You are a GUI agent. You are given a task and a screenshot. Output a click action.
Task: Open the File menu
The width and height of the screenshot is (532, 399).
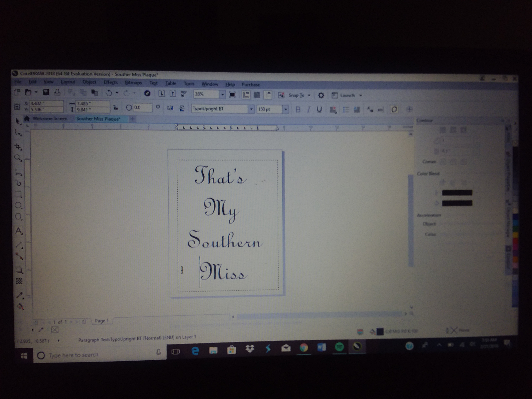(18, 82)
